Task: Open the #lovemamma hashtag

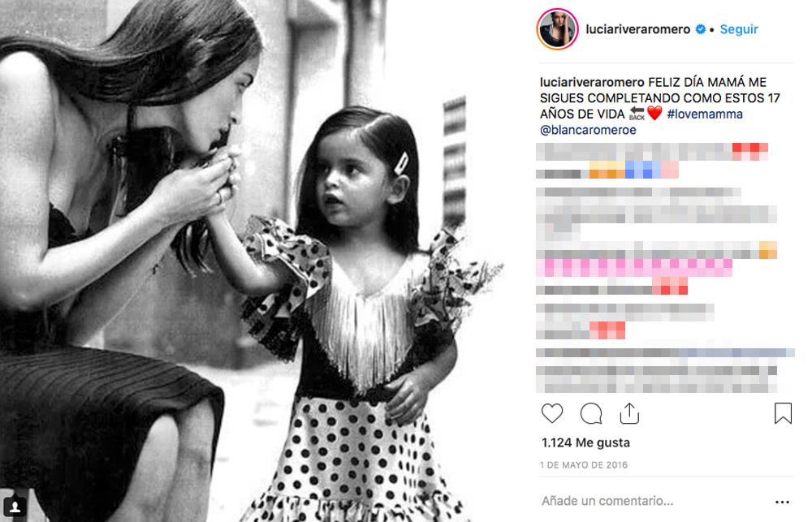Action: tap(704, 114)
